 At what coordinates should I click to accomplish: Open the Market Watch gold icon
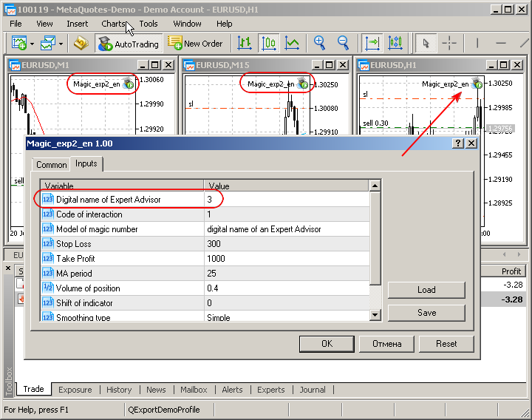click(81, 44)
